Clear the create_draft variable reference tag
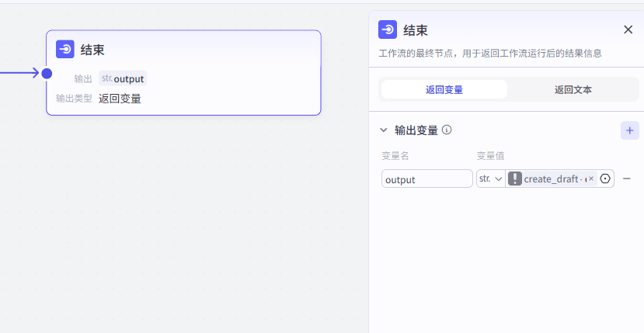644x333 pixels. tap(590, 179)
